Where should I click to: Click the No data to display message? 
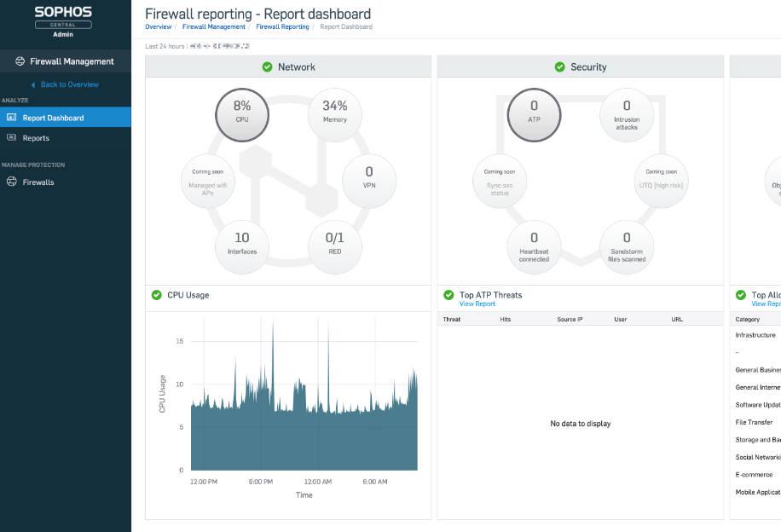pos(581,424)
